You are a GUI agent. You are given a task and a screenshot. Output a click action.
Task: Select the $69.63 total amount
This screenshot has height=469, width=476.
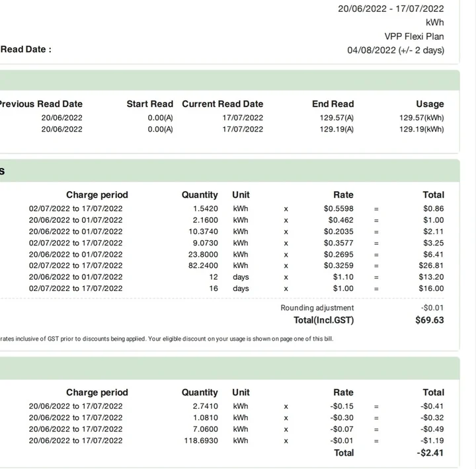[x=429, y=320]
